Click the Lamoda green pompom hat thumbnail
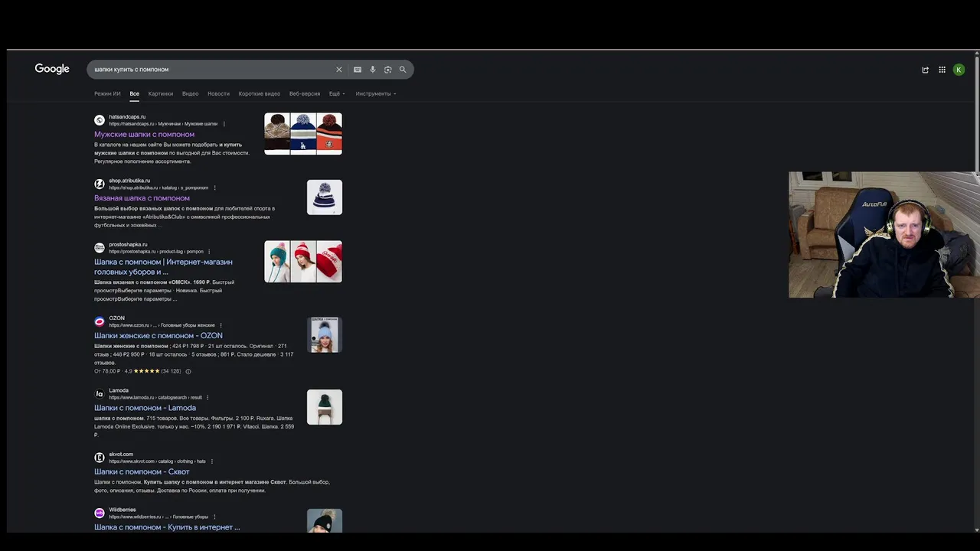980x551 pixels. click(325, 407)
